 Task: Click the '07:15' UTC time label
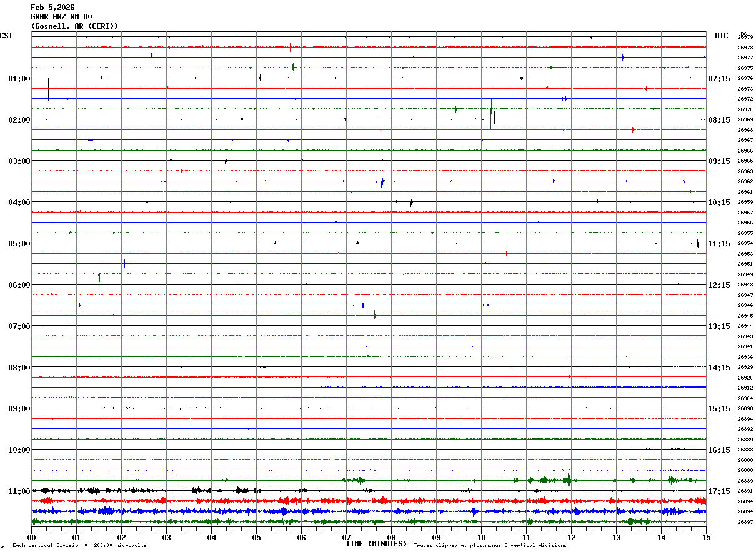pyautogui.click(x=719, y=79)
